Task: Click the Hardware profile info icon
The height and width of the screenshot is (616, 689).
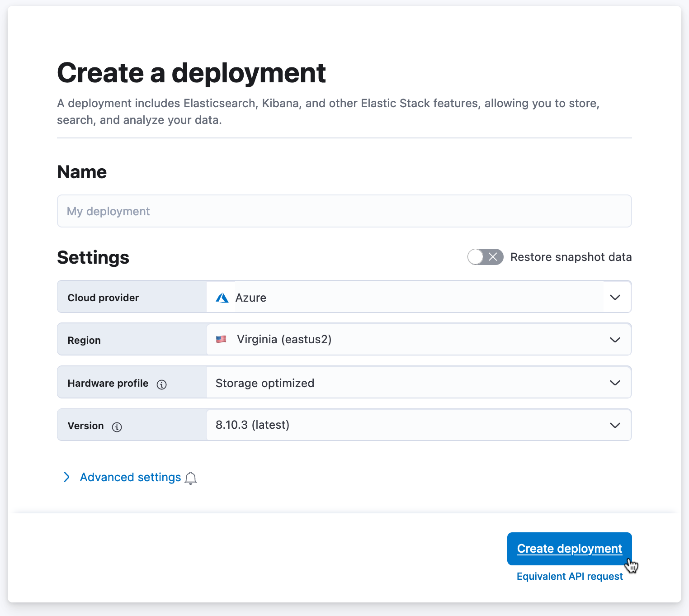Action: point(162,384)
